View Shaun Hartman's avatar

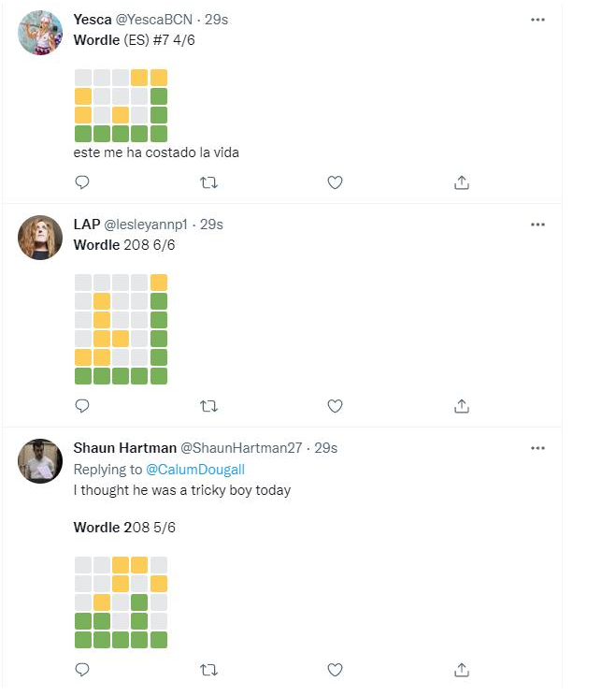(40, 461)
